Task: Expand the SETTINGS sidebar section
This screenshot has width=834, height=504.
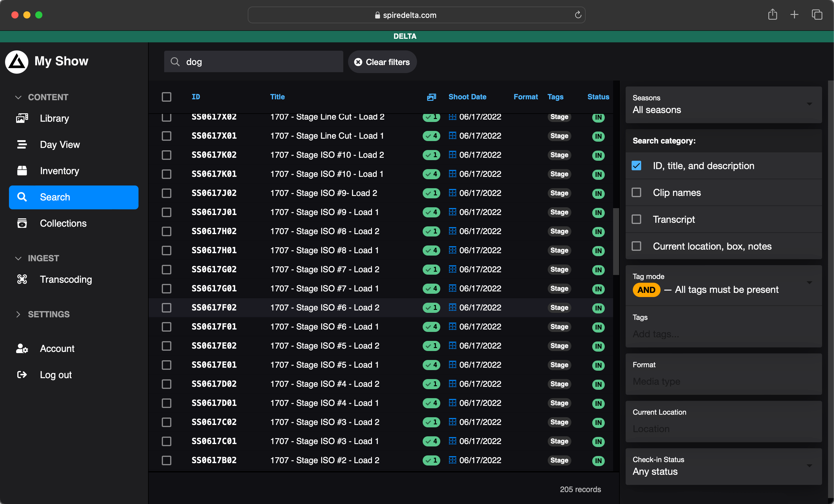Action: (x=48, y=314)
